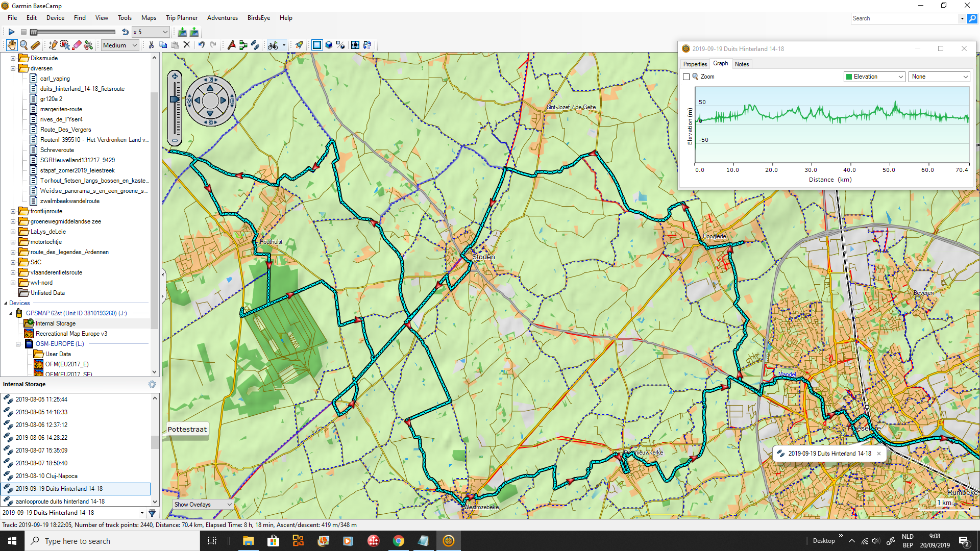The height and width of the screenshot is (551, 980).
Task: Click the New Track footprints icon
Action: [x=255, y=45]
